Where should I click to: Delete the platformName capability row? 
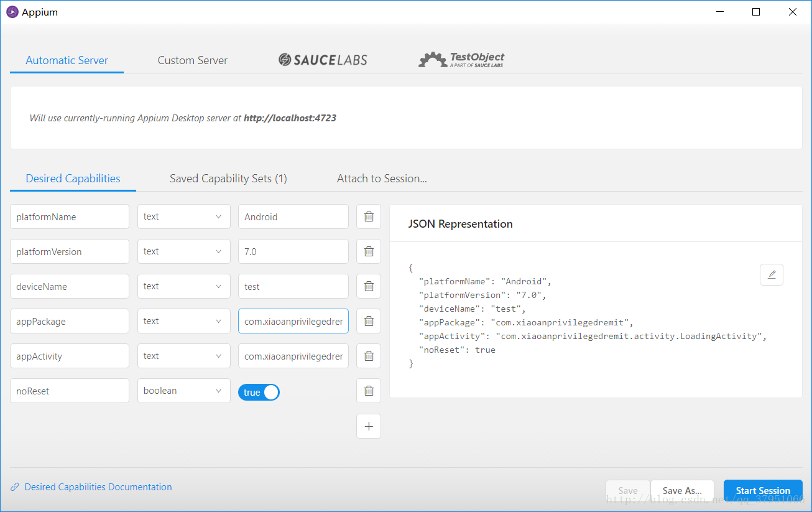[x=369, y=216]
